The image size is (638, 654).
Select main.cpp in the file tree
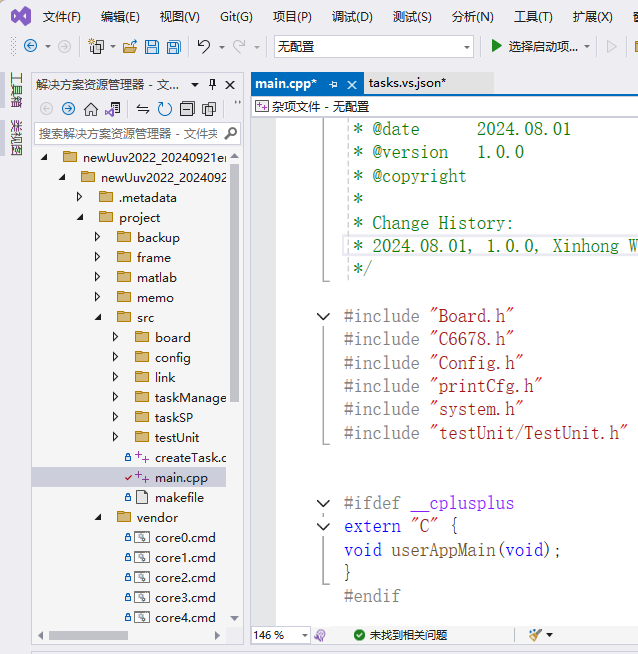(x=181, y=478)
